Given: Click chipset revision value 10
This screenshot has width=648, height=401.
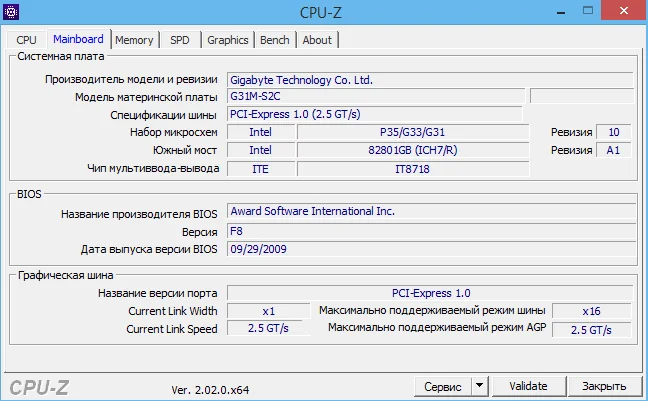Looking at the screenshot, I should pos(614,132).
